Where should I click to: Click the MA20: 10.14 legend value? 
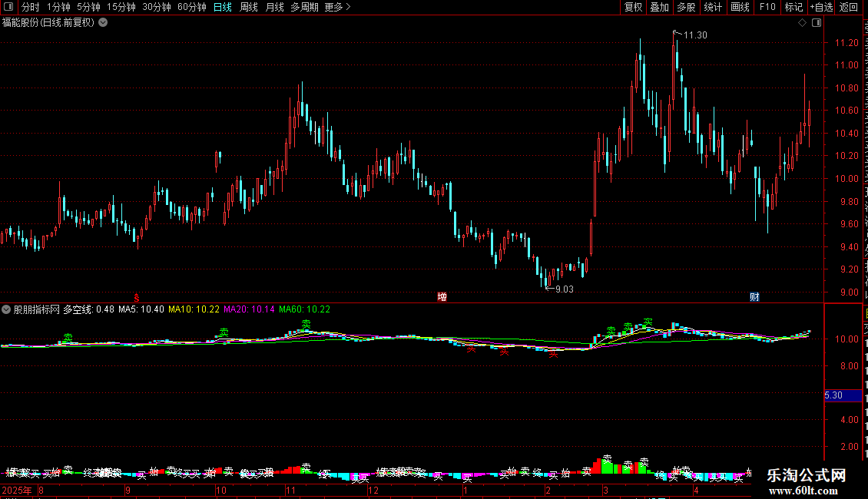(249, 309)
